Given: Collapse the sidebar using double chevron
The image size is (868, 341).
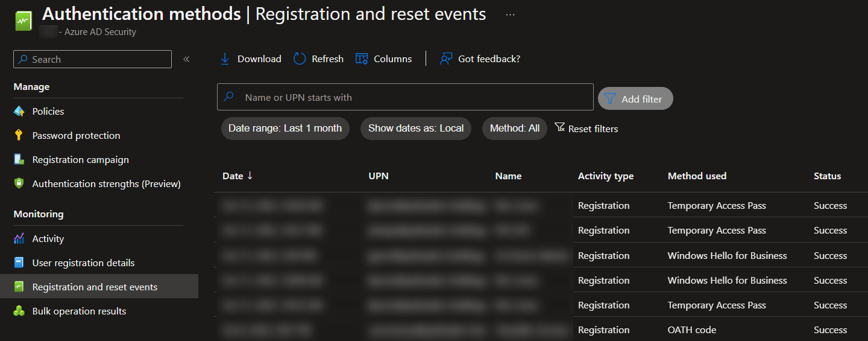Looking at the screenshot, I should [186, 59].
